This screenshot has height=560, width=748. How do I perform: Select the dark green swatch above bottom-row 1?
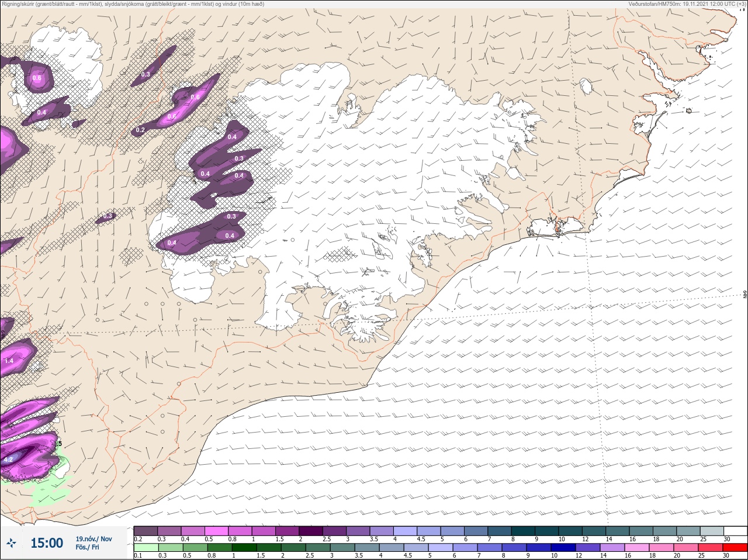pyautogui.click(x=244, y=548)
